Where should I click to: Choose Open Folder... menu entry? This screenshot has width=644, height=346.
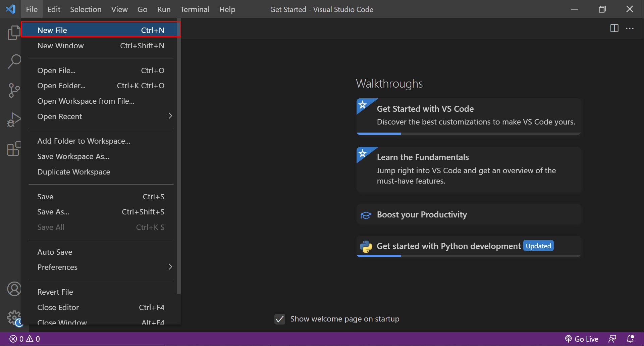101,86
